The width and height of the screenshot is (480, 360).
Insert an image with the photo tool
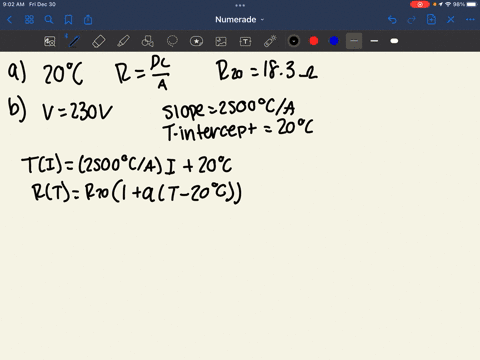pos(221,41)
